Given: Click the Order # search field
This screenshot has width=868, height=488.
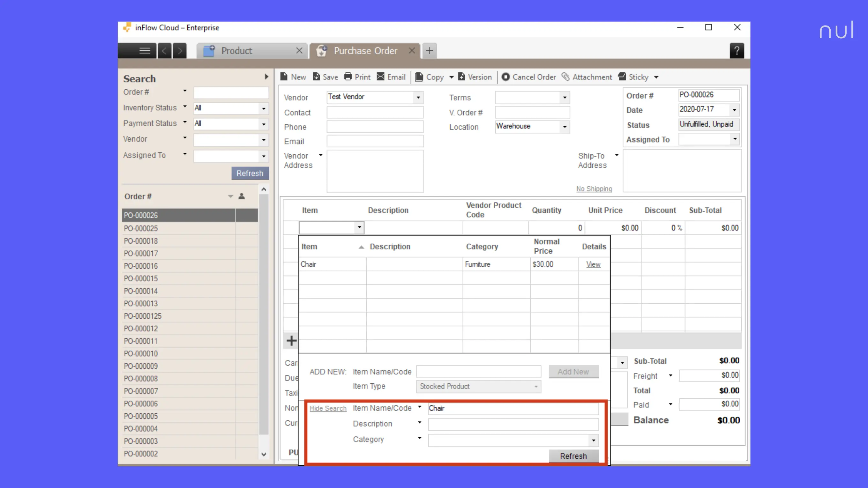Looking at the screenshot, I should click(x=231, y=92).
